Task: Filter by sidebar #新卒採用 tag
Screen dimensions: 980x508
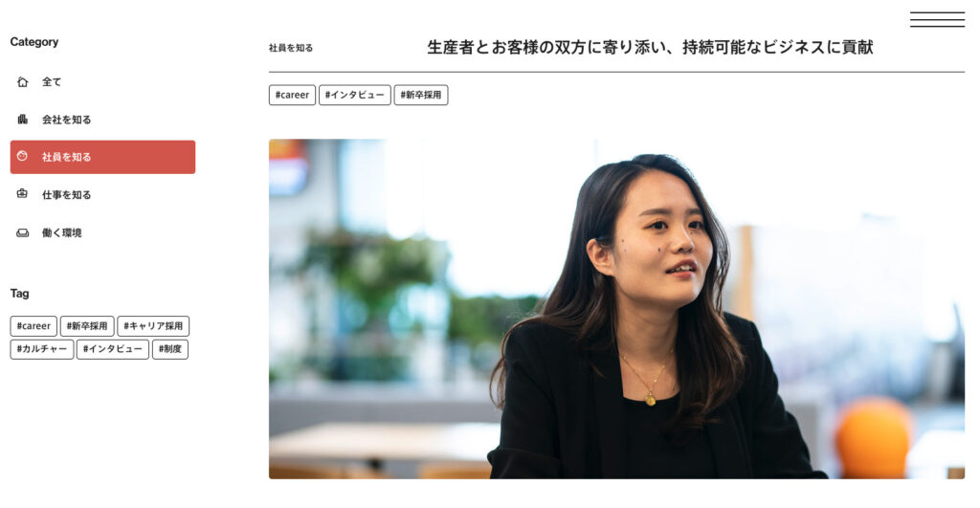Action: tap(87, 325)
